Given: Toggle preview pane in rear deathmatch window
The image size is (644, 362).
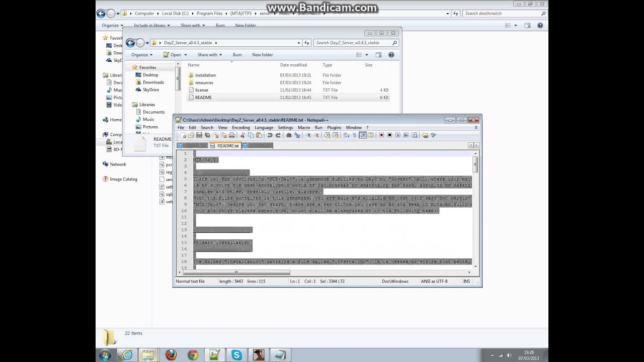Looking at the screenshot, I should (527, 25).
